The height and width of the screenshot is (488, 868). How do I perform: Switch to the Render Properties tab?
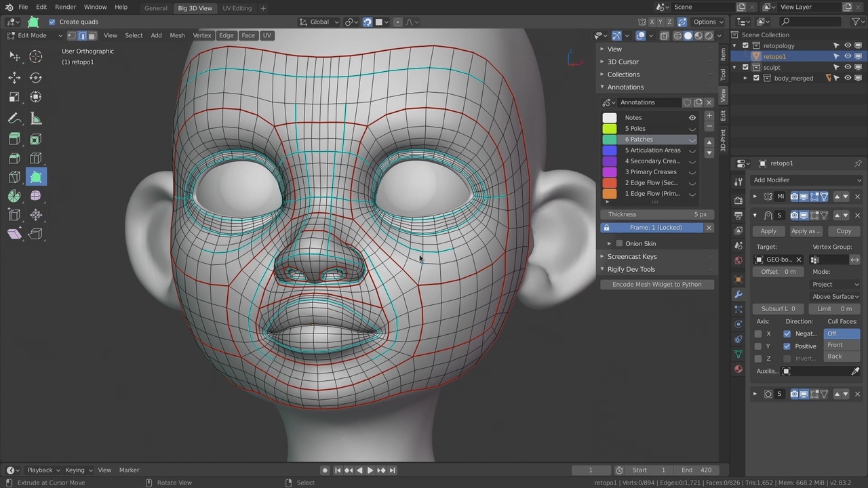click(738, 200)
